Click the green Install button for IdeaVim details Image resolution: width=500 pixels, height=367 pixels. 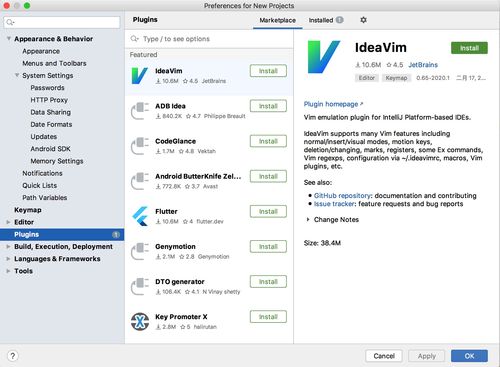coord(469,48)
